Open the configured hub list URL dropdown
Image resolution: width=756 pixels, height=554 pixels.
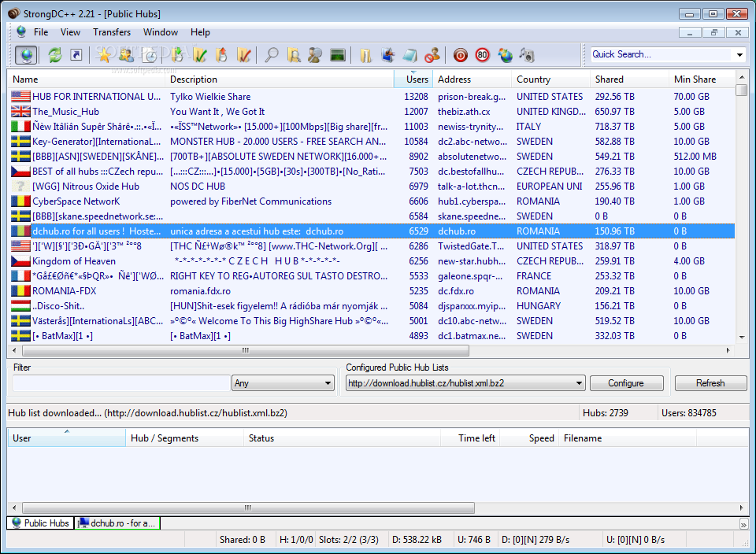(465, 383)
